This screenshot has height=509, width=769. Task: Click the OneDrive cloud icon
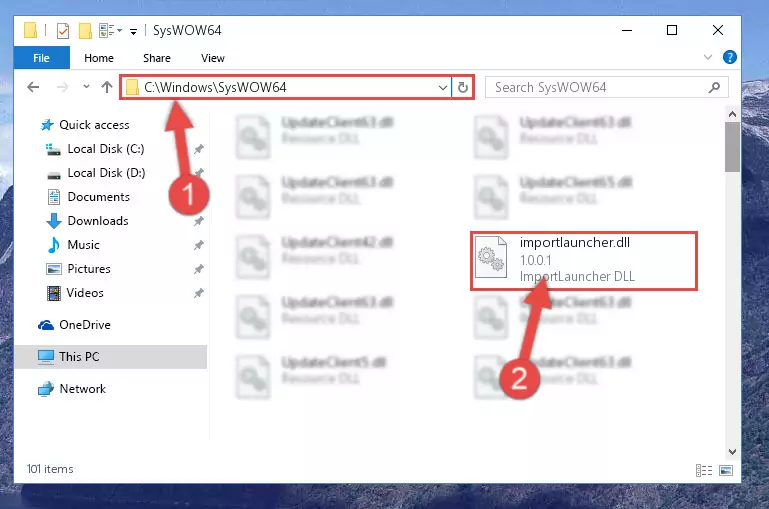point(46,325)
